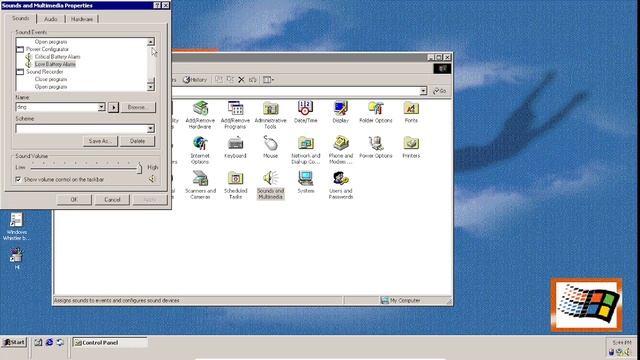This screenshot has width=640, height=360.
Task: Open Power Options icon
Action: [376, 147]
